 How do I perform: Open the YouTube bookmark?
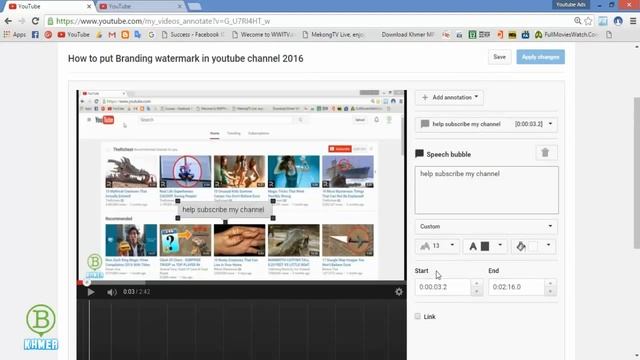pyautogui.click(x=73, y=35)
